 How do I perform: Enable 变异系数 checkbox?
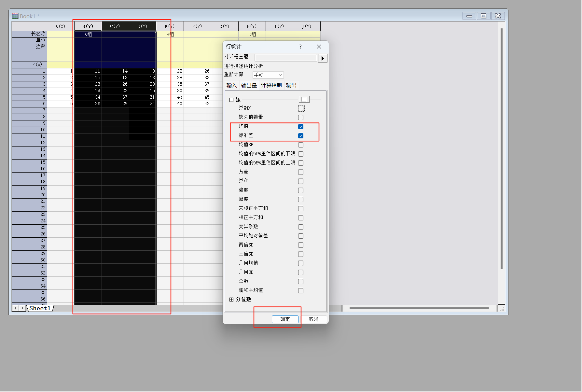point(301,227)
